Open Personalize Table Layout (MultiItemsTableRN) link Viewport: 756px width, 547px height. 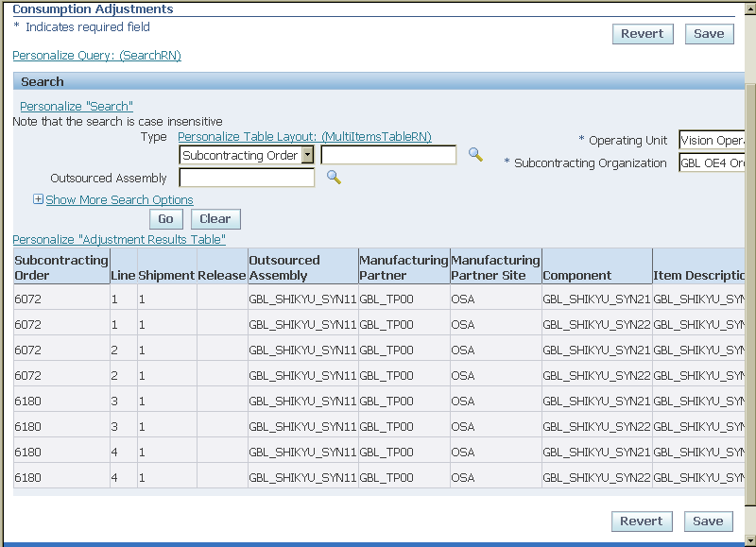click(304, 136)
